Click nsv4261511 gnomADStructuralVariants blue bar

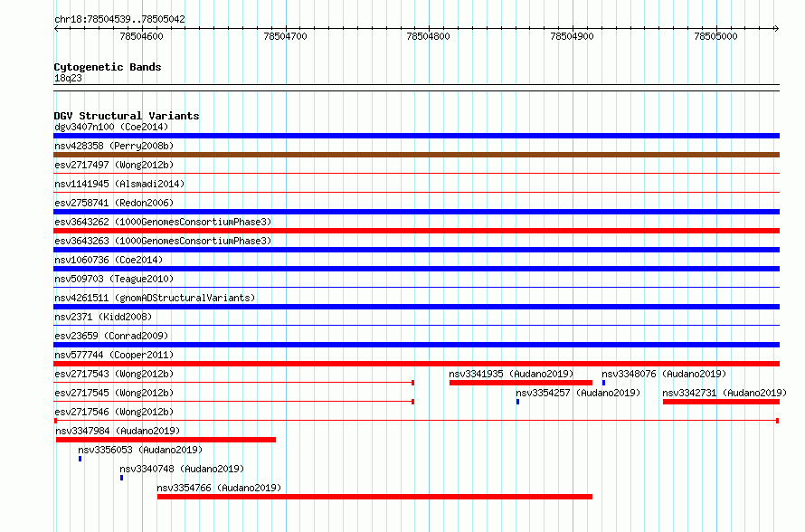click(416, 307)
